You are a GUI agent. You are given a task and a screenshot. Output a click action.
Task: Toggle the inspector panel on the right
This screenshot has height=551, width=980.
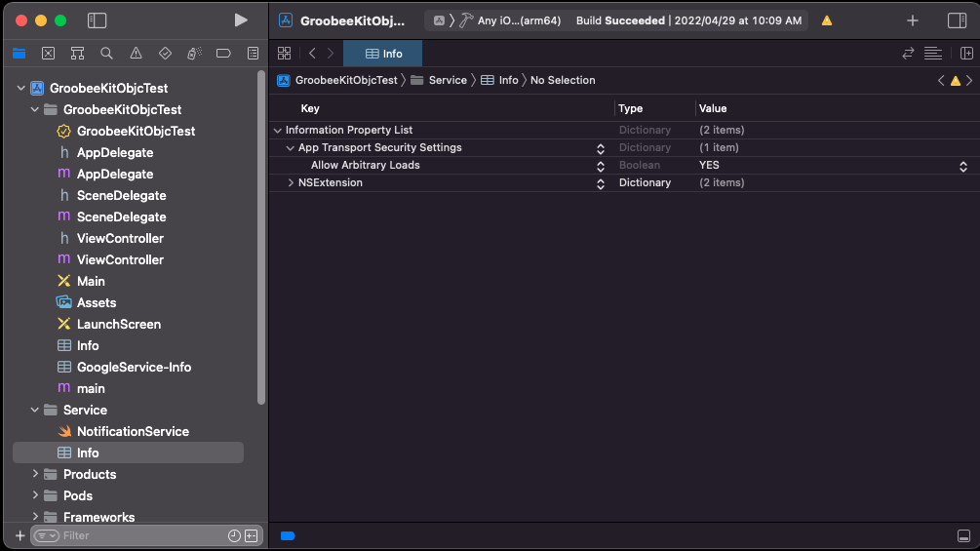(x=957, y=20)
